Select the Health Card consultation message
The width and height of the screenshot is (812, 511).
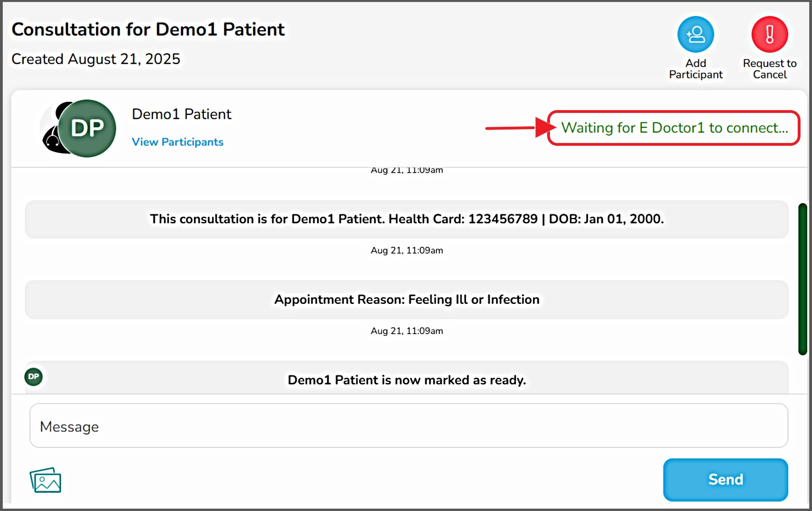[406, 219]
